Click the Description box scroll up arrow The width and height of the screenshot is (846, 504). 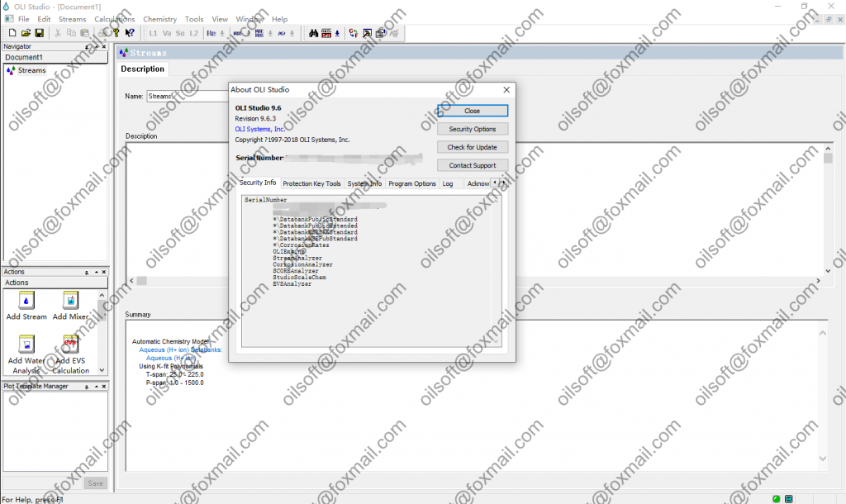coord(828,149)
